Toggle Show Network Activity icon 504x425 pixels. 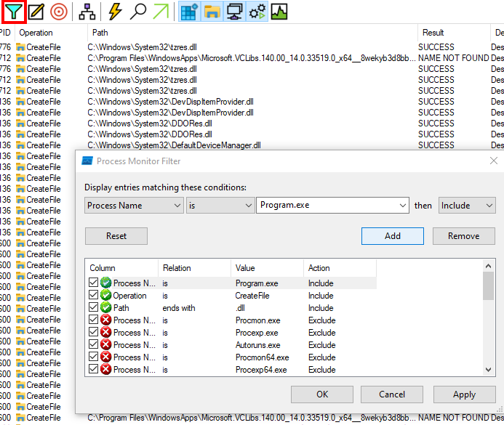point(234,12)
